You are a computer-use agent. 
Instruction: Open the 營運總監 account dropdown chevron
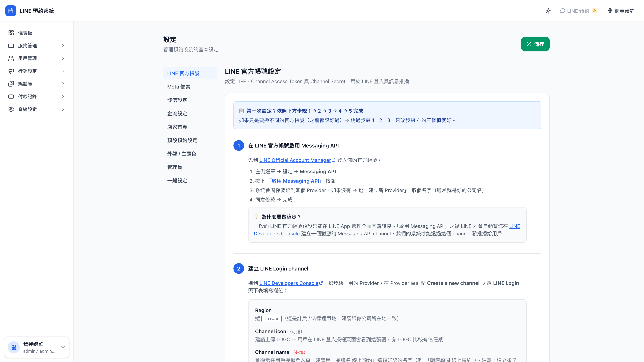[x=63, y=347]
